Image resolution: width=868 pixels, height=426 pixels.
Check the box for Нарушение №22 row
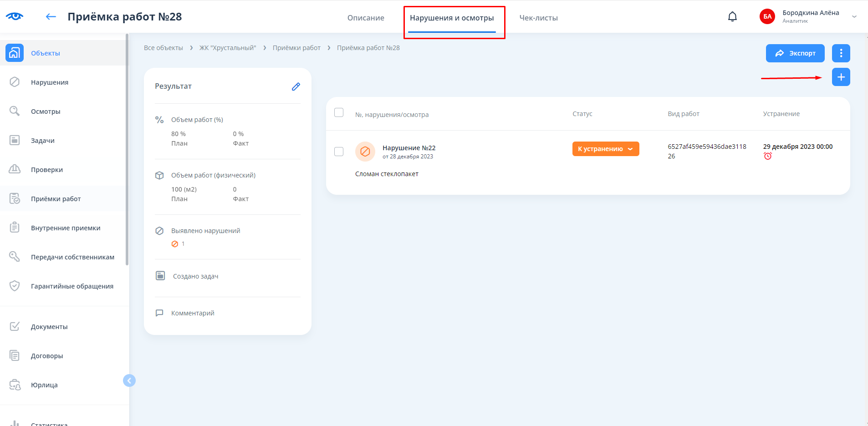coord(339,152)
